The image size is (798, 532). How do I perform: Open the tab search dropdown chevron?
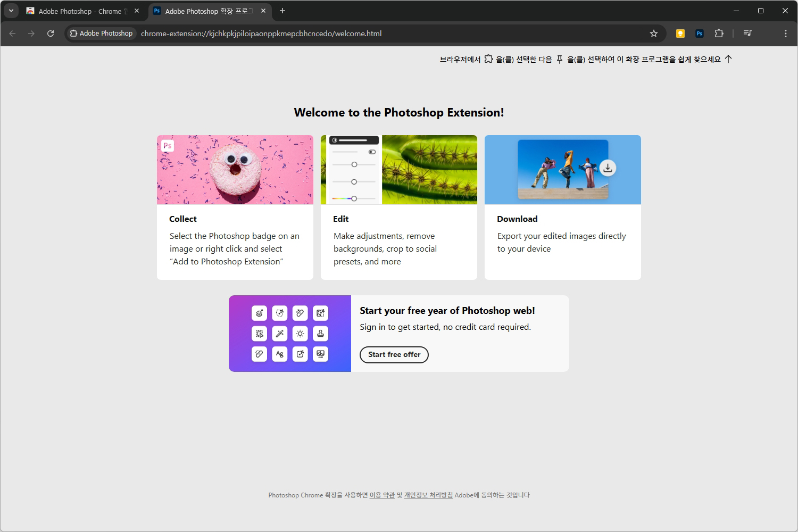click(x=11, y=11)
